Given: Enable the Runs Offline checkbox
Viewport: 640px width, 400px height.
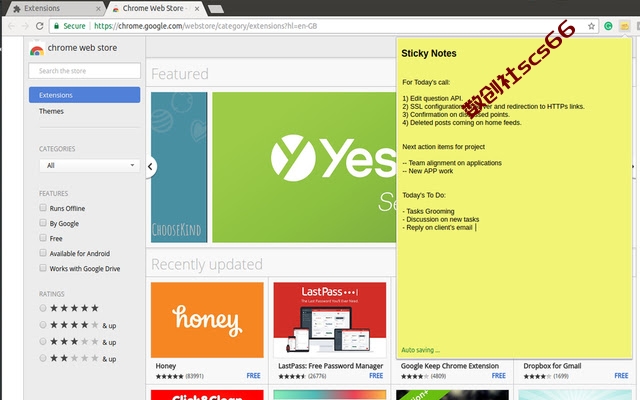Looking at the screenshot, I should point(43,208).
